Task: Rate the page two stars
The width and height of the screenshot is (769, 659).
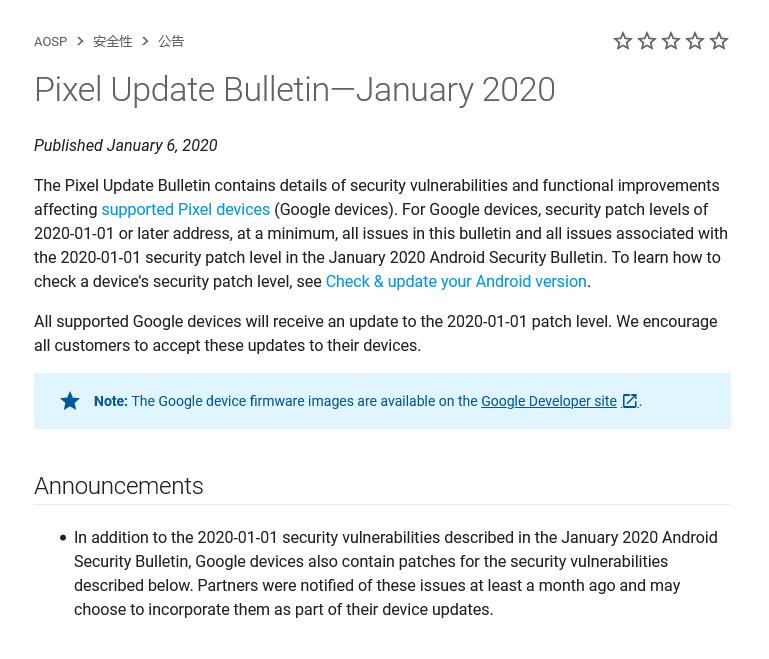Action: click(x=647, y=41)
